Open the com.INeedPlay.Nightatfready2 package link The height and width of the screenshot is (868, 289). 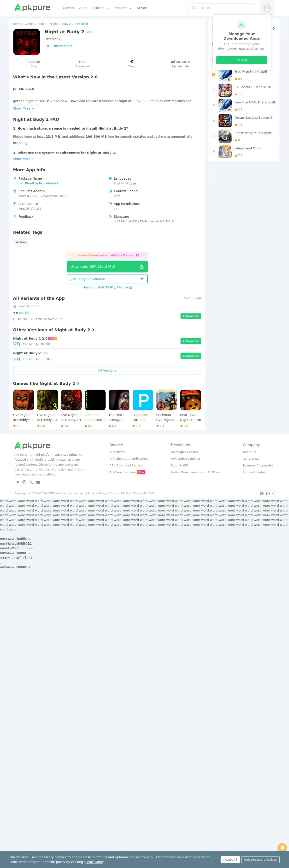tap(38, 183)
